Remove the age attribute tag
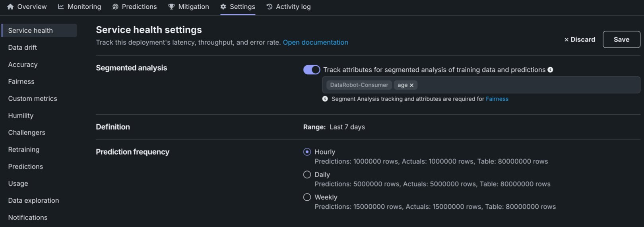Screen dimensions: 644x227 (x=411, y=85)
